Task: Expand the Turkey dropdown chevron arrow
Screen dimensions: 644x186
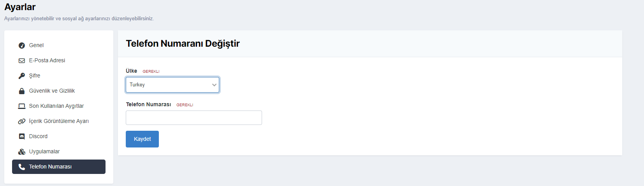Action: (x=214, y=85)
